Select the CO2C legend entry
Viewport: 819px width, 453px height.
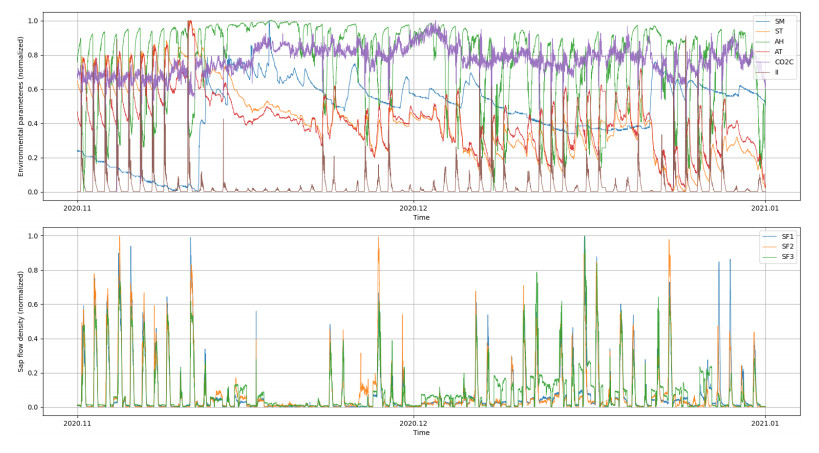coord(783,61)
